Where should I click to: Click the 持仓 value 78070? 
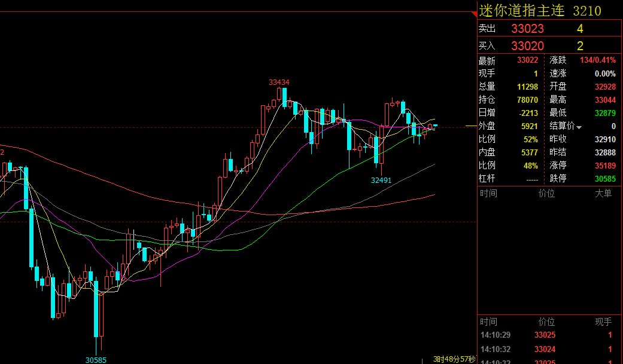pos(527,100)
